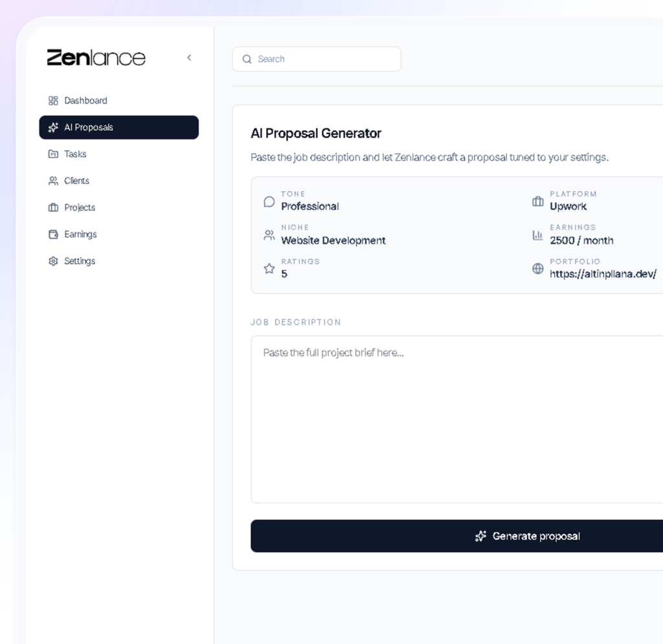
Task: Click the search magnifier icon
Action: coord(247,59)
